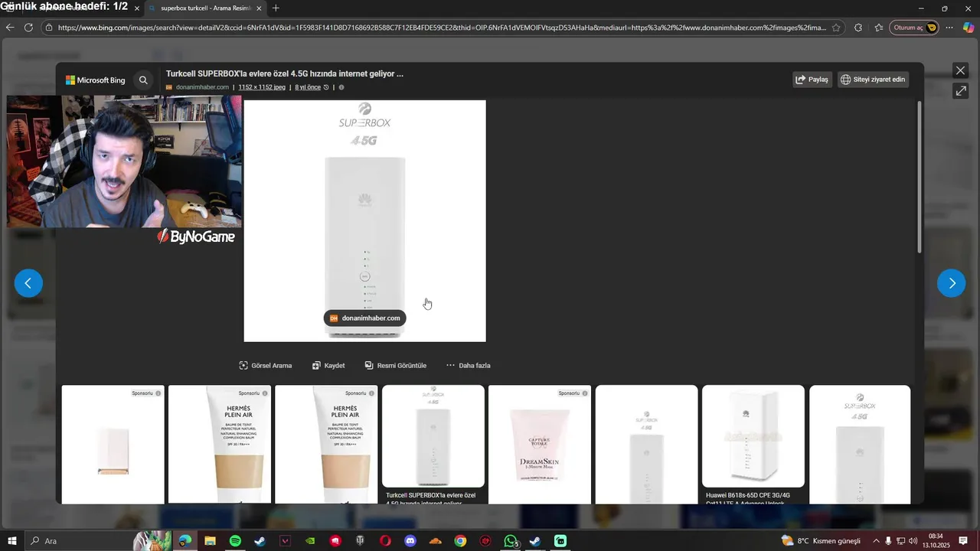This screenshot has width=980, height=551.
Task: Open browser favorites list icon
Action: 878,28
